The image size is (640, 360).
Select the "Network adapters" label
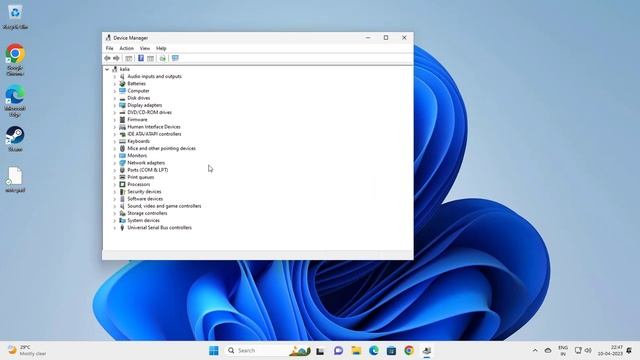[146, 163]
